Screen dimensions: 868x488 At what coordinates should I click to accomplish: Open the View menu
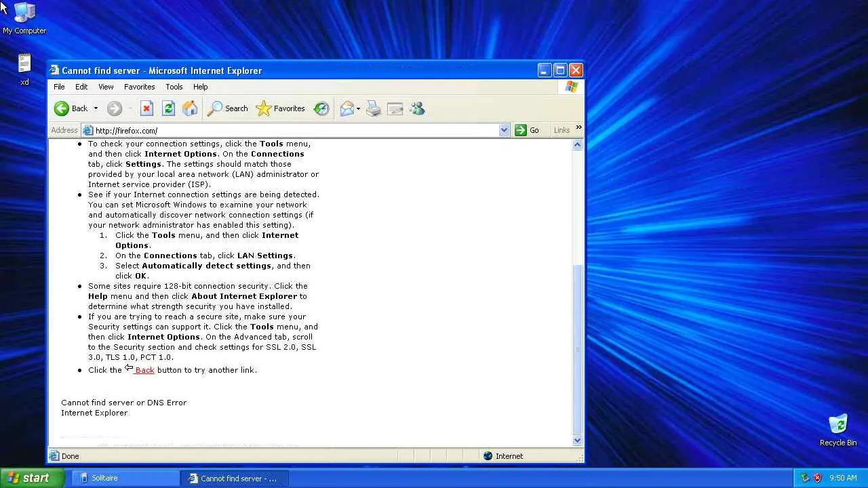(x=106, y=87)
